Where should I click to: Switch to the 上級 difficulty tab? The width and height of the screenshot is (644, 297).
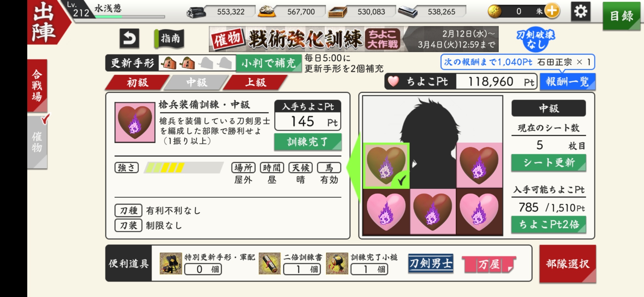coord(255,82)
